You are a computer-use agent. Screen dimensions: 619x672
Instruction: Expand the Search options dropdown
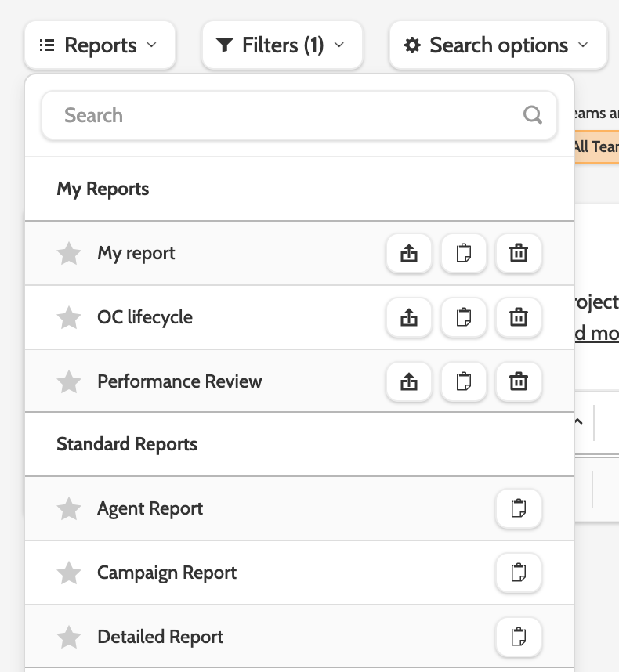pos(498,45)
